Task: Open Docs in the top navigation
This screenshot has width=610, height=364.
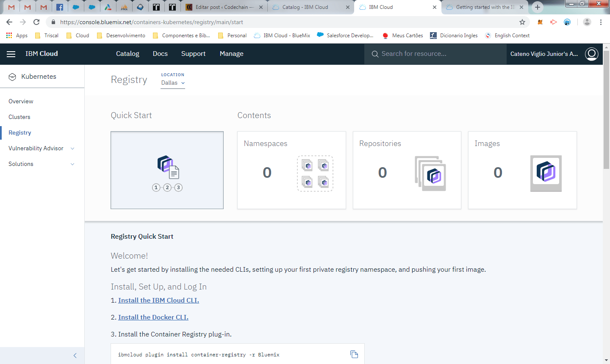Action: (x=160, y=54)
